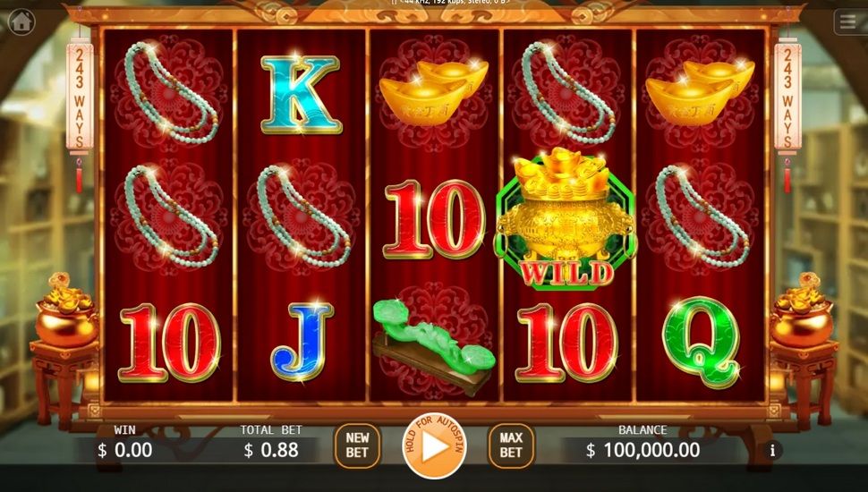This screenshot has height=492, width=868.
Task: Click the balance amount display
Action: pyautogui.click(x=642, y=450)
